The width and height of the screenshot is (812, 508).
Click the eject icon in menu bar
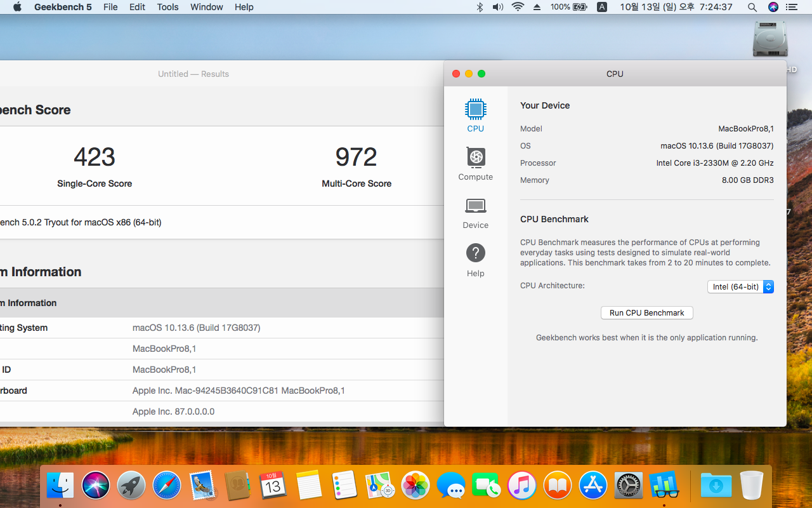pyautogui.click(x=537, y=7)
